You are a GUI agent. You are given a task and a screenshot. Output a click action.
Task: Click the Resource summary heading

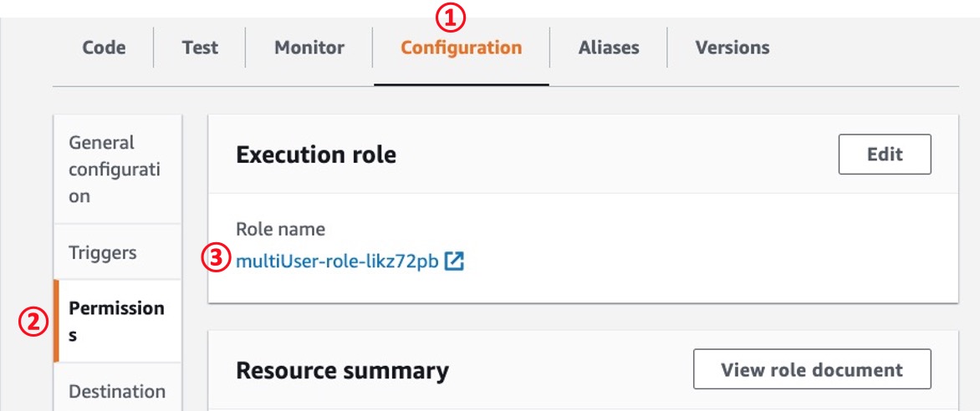click(x=343, y=371)
